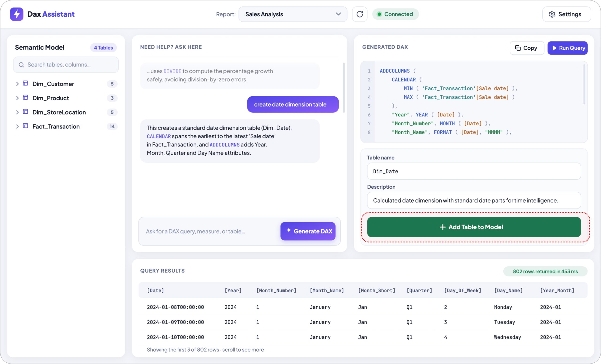Click the search magnifier icon in Semantic Model
601x364 pixels.
point(21,65)
